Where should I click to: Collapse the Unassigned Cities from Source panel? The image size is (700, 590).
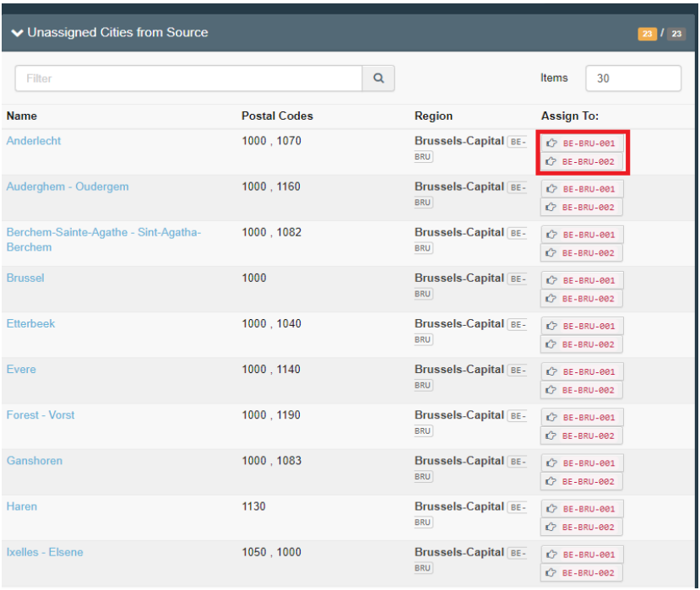[x=17, y=33]
